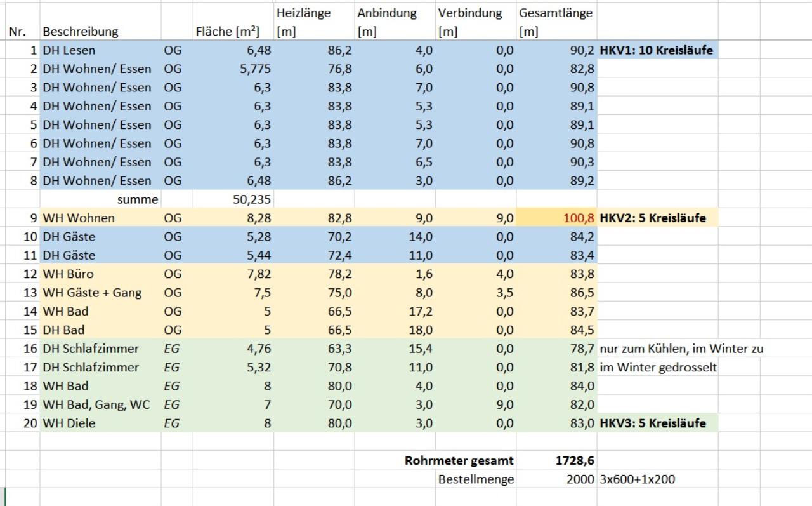The height and width of the screenshot is (506, 812).
Task: Select the 'DH Bad' cell in row 15
Action: [x=100, y=330]
